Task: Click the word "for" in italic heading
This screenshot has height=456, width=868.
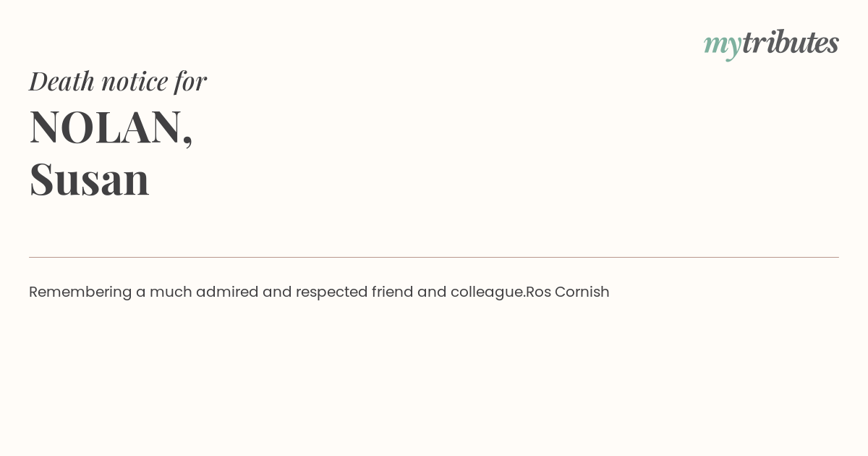Action: [190, 81]
